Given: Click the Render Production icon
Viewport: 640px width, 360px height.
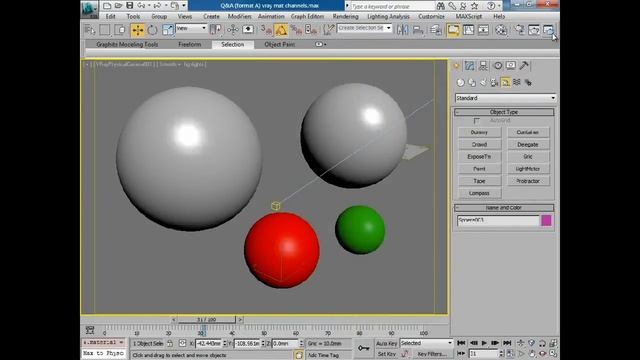Looking at the screenshot, I should pyautogui.click(x=549, y=30).
